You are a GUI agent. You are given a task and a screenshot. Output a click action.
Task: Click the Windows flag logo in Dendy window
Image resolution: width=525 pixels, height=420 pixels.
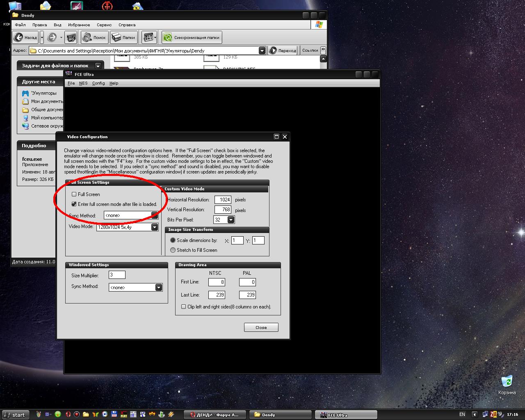[319, 25]
